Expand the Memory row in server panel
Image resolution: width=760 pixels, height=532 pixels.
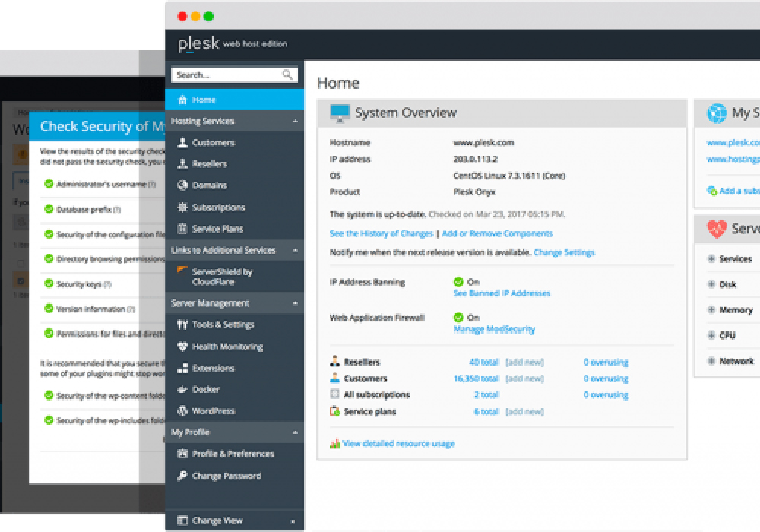coord(711,310)
